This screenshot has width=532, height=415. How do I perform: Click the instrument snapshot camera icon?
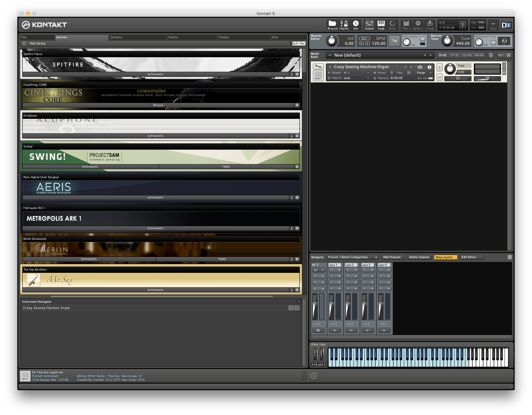click(x=420, y=67)
